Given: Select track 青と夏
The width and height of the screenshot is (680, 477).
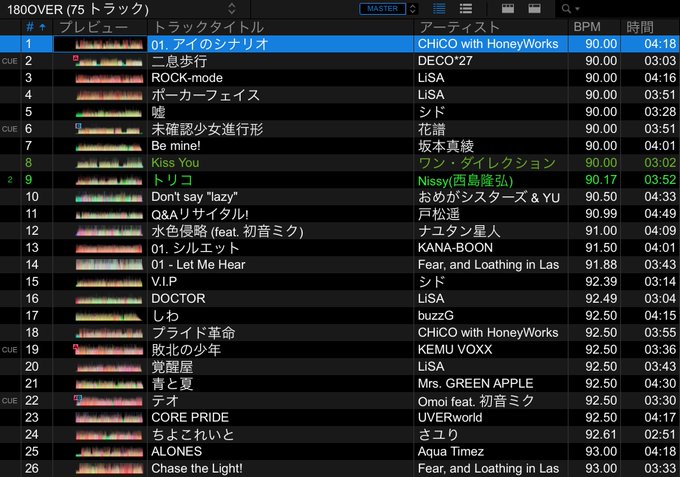Looking at the screenshot, I should coord(172,384).
